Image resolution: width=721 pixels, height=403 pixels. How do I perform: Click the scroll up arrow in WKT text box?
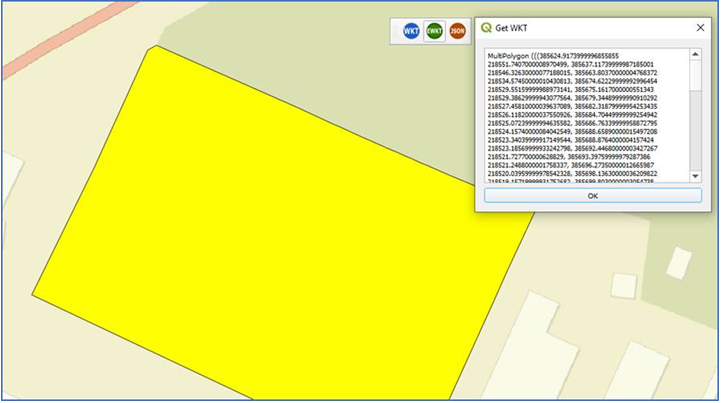[695, 54]
